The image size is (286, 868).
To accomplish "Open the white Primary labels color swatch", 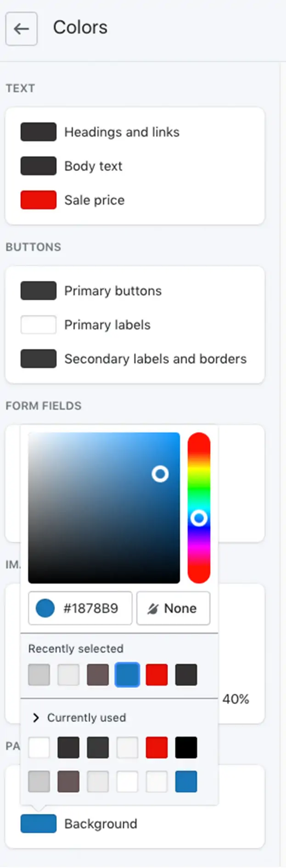I will pos(39,324).
